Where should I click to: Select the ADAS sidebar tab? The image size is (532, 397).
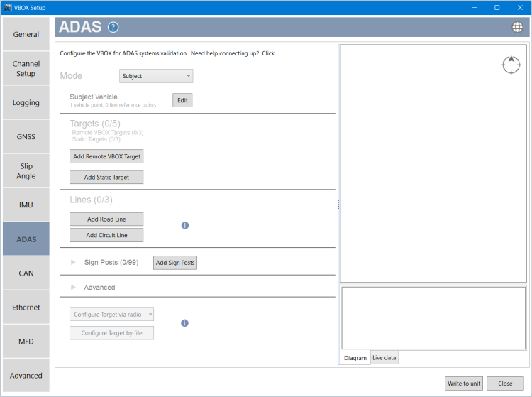[x=26, y=239]
